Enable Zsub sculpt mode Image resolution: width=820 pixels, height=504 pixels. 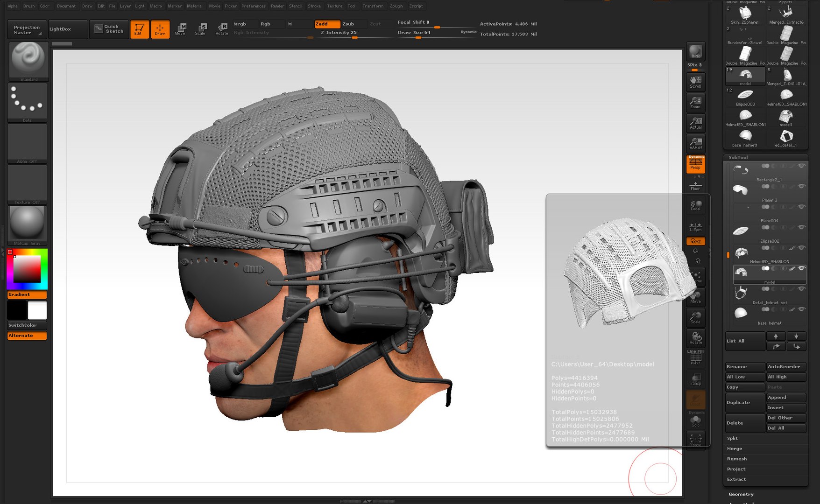pyautogui.click(x=354, y=24)
